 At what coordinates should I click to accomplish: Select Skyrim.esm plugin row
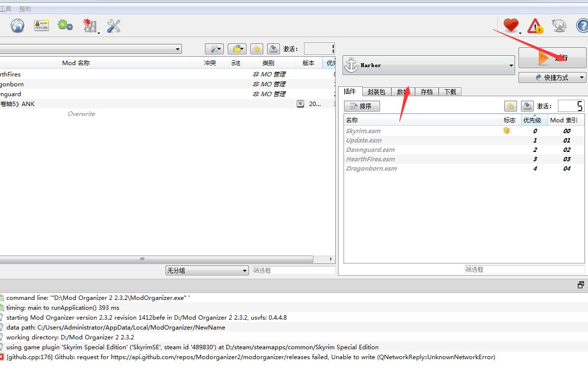coord(464,131)
